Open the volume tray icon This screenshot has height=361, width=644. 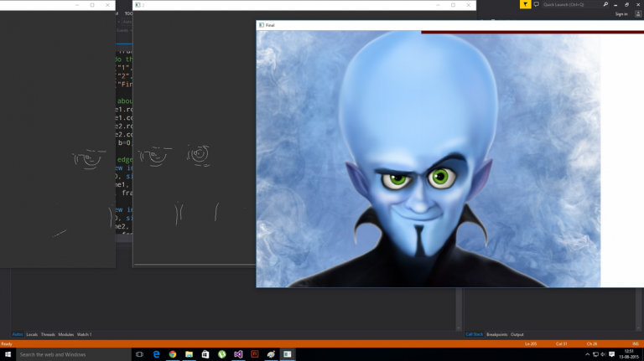(x=603, y=354)
